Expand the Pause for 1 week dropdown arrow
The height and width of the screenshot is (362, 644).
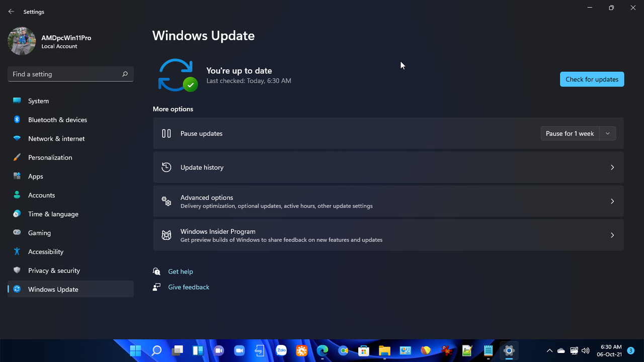pyautogui.click(x=608, y=133)
